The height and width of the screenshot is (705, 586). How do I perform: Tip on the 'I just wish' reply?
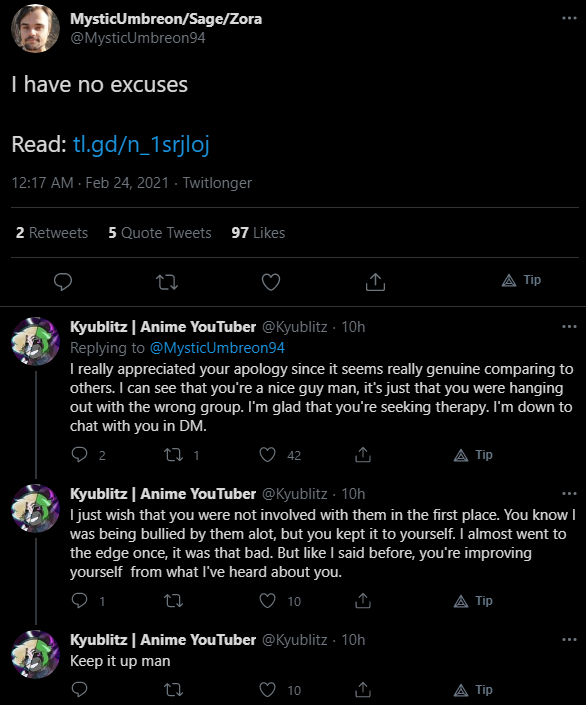click(473, 601)
